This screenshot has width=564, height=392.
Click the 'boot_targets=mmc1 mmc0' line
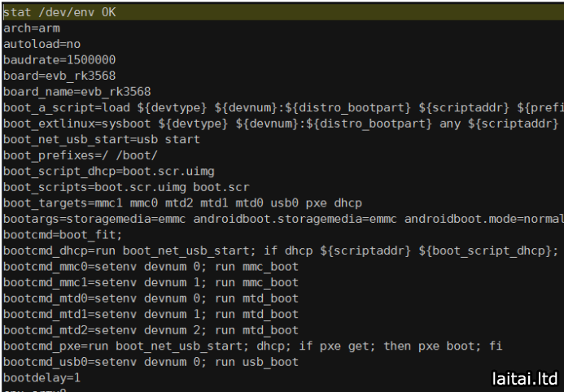(182, 203)
